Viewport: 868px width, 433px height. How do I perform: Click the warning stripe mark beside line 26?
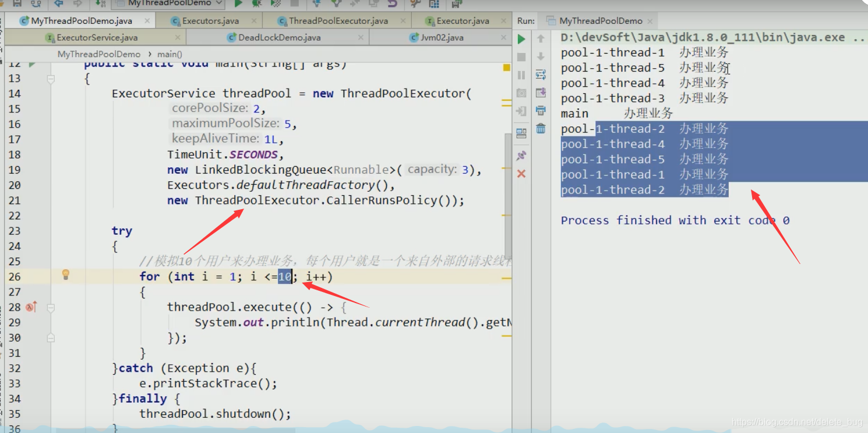point(506,279)
